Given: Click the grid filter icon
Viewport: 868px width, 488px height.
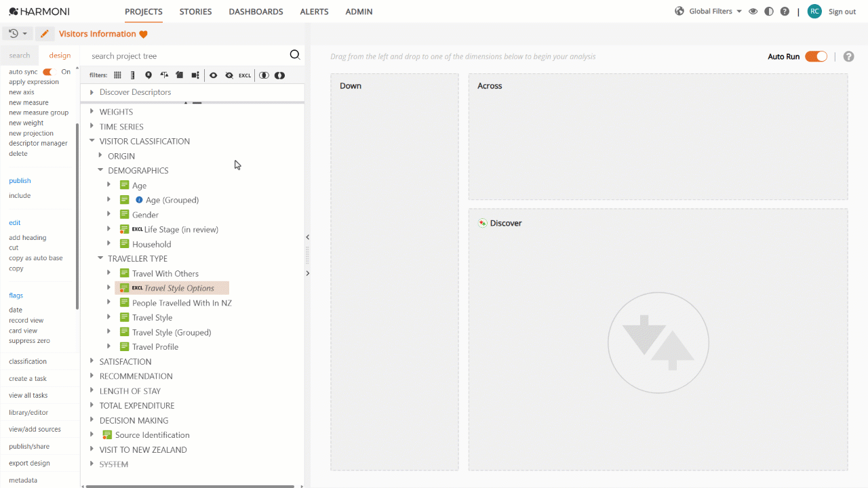Looking at the screenshot, I should click(x=117, y=75).
